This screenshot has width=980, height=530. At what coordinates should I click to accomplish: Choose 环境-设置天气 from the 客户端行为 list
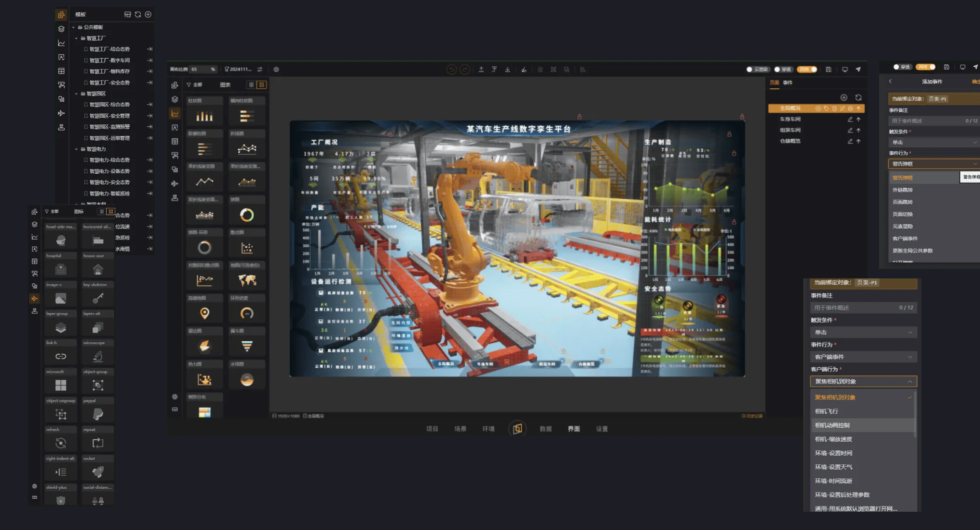point(833,467)
